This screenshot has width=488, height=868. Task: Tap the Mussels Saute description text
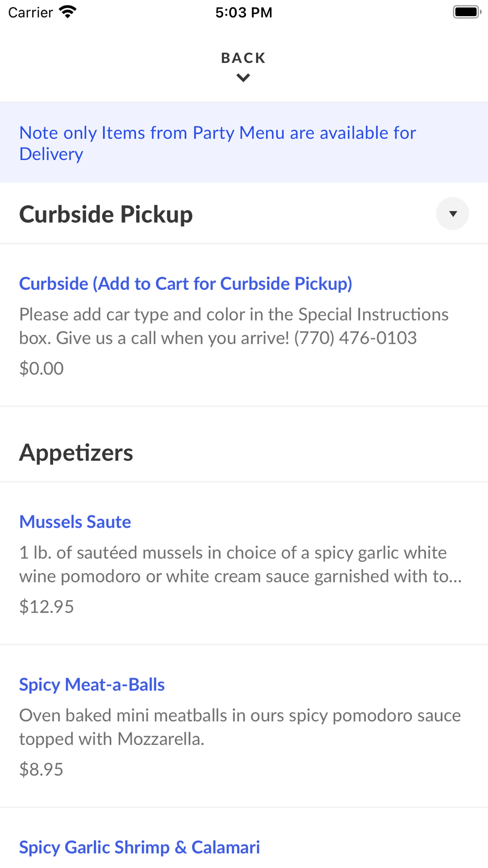click(240, 564)
